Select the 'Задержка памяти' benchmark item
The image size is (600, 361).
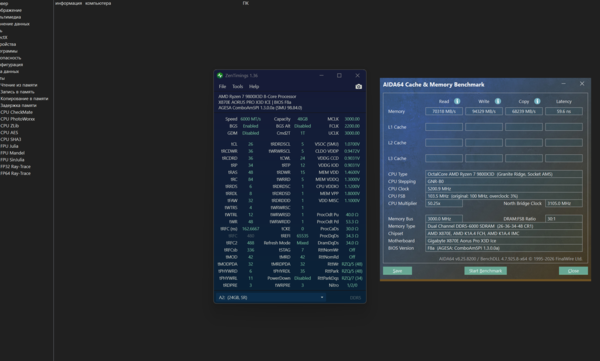pyautogui.click(x=18, y=105)
